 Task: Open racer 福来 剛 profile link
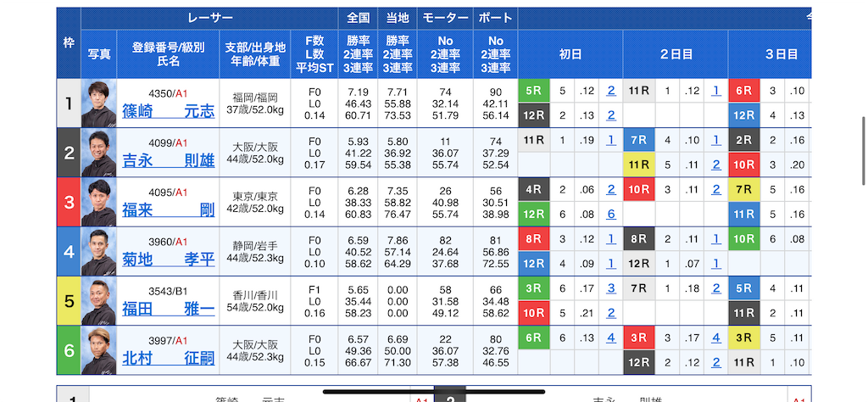point(169,209)
